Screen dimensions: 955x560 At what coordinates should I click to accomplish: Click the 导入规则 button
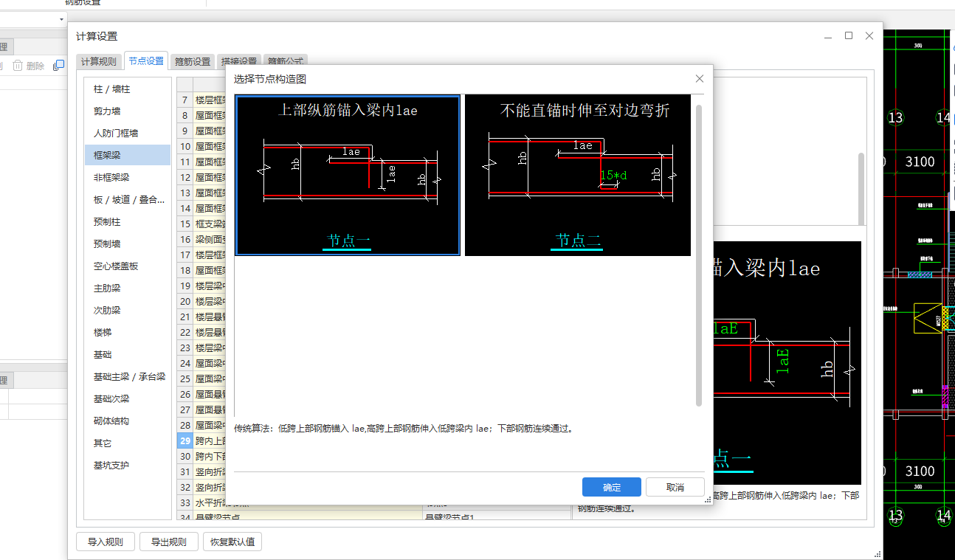tap(105, 542)
